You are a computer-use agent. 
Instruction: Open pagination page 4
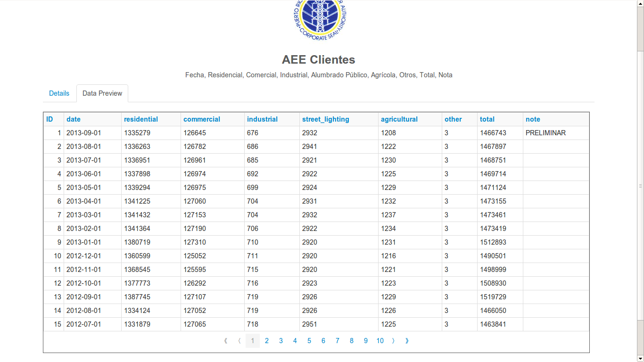tap(295, 341)
